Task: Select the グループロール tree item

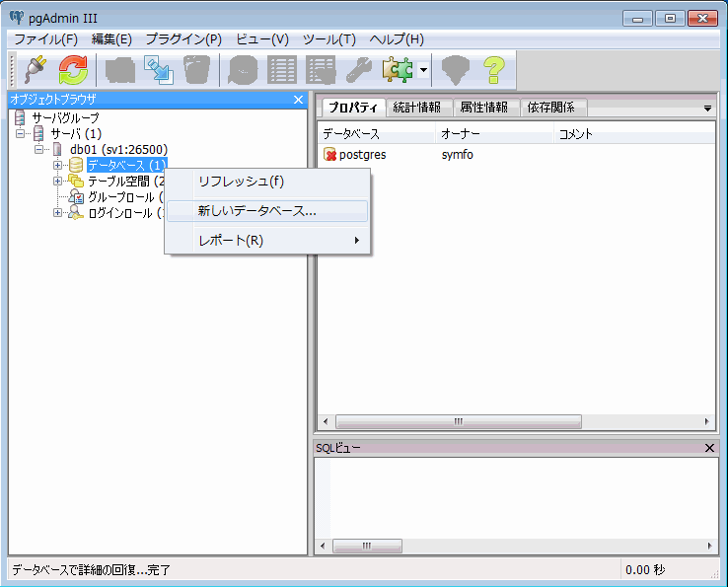Action: pyautogui.click(x=125, y=197)
